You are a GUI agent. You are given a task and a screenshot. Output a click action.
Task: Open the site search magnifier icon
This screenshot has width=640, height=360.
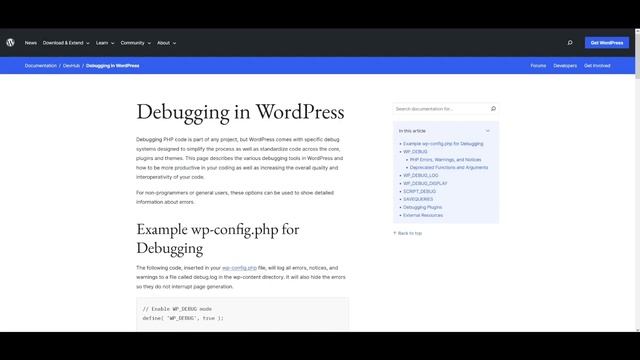570,42
